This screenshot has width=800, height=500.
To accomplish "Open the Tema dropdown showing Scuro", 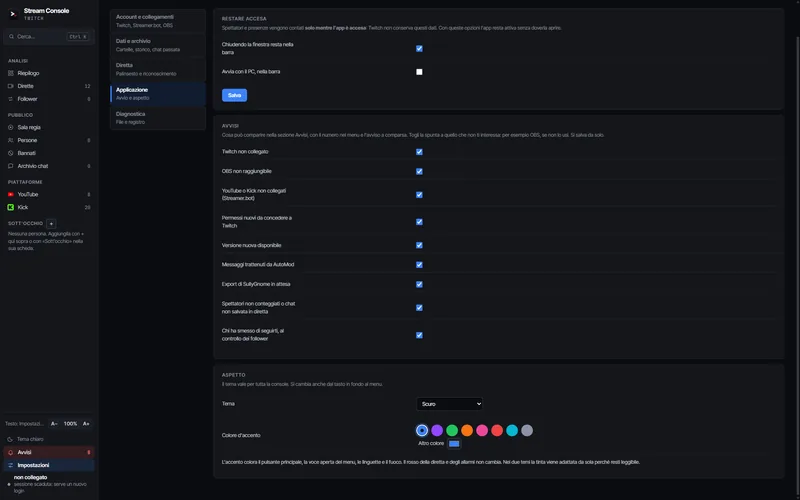I will click(x=449, y=404).
